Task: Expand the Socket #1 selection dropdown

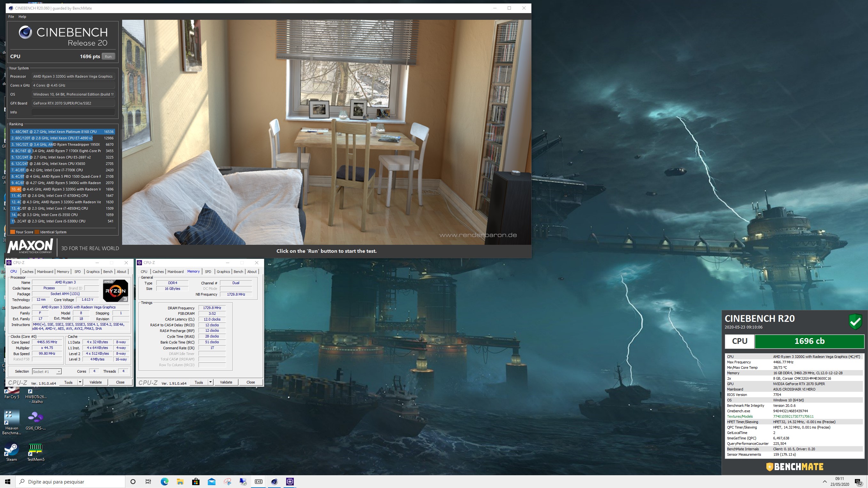Action: tap(59, 371)
